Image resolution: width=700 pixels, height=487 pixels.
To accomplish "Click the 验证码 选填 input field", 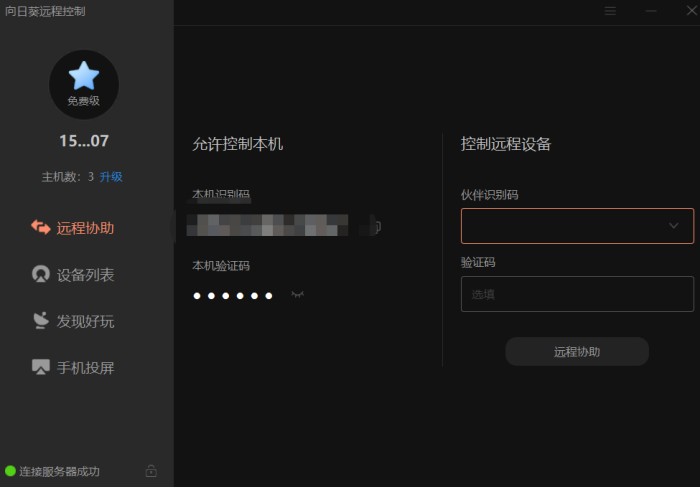I will click(577, 294).
